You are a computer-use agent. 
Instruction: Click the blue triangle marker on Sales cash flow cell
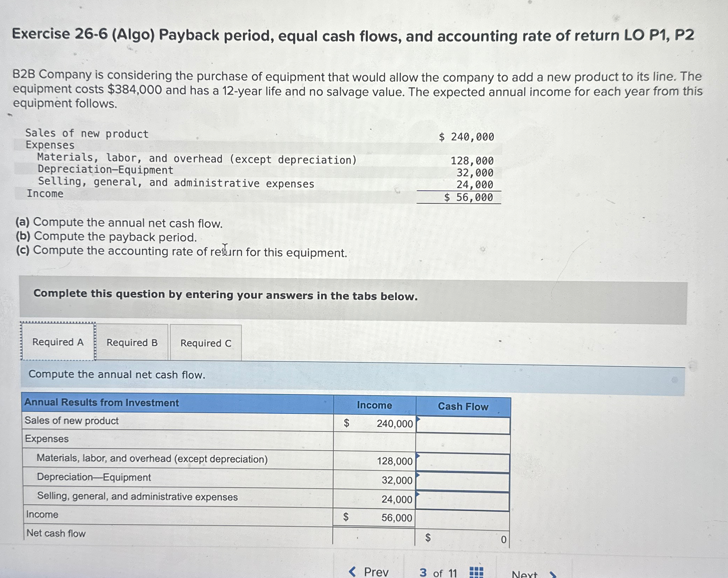(418, 418)
